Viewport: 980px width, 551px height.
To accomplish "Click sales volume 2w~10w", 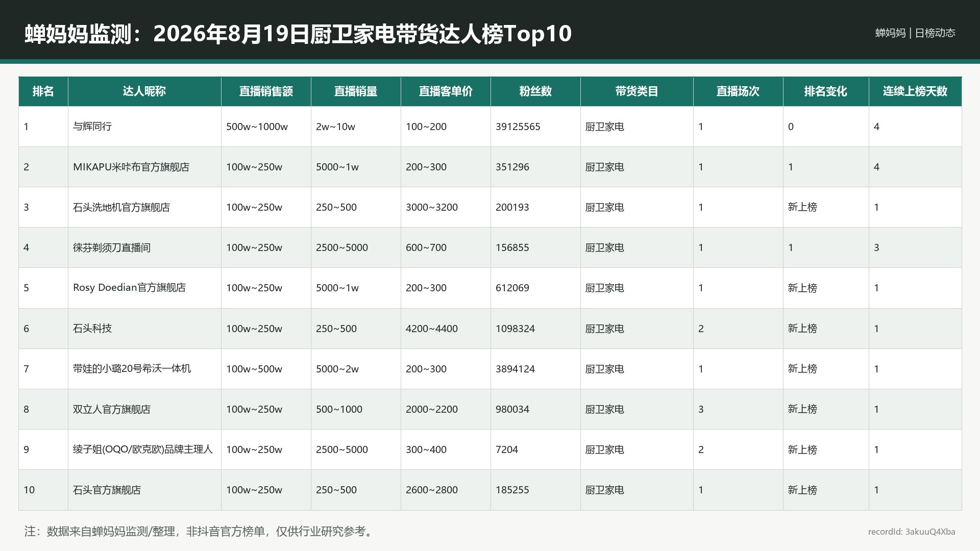I will 335,127.
